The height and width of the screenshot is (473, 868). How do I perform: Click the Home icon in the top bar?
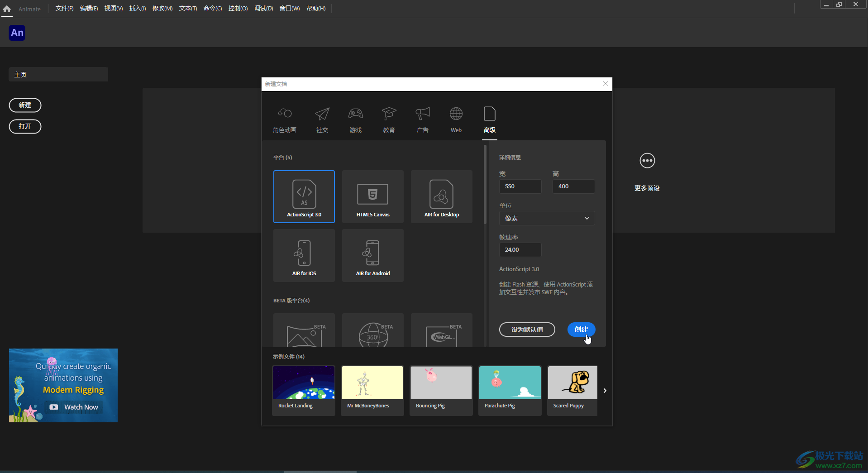pyautogui.click(x=7, y=9)
